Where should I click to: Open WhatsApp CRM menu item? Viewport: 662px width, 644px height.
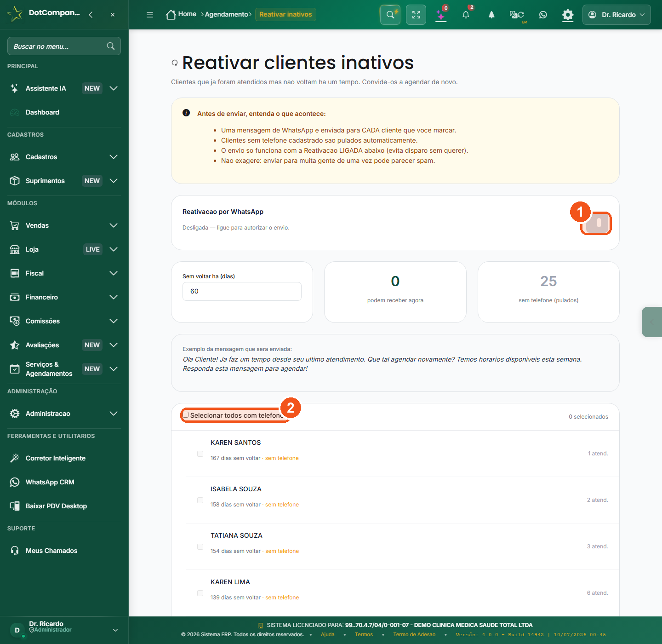[x=64, y=482]
